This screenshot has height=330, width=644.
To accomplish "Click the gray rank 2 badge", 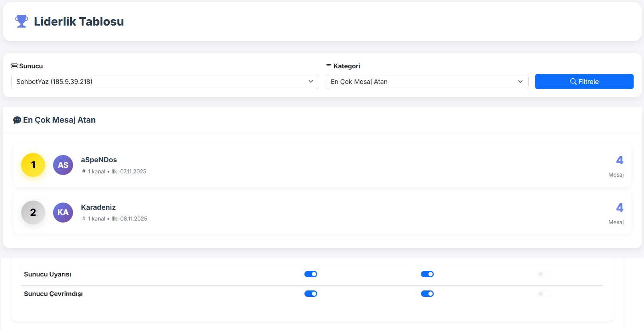I will (x=33, y=213).
